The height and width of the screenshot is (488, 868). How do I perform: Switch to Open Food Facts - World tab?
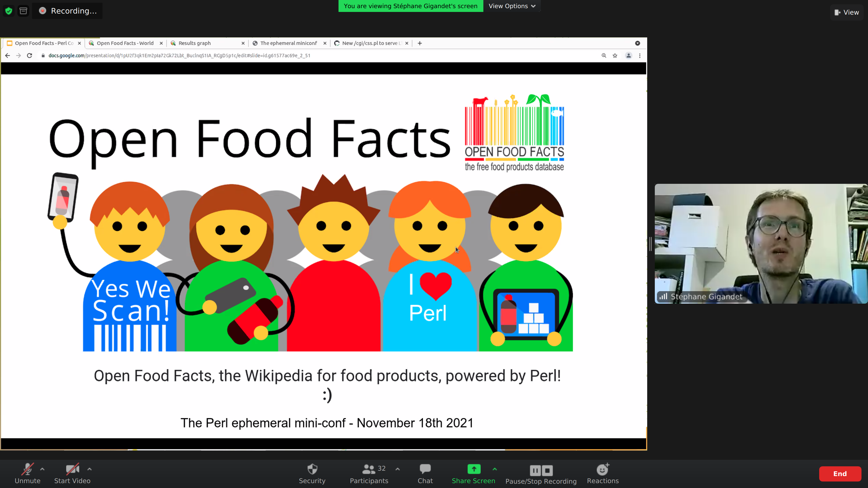125,43
